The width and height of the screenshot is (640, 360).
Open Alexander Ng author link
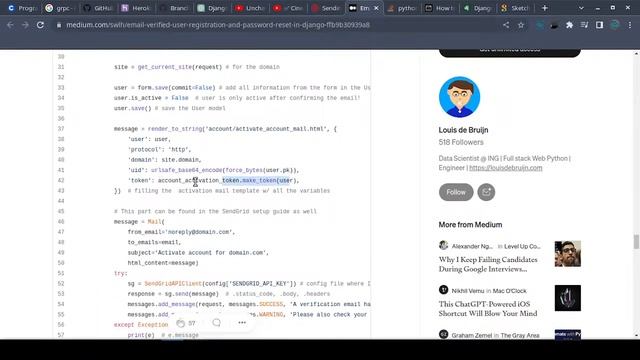coord(472,246)
